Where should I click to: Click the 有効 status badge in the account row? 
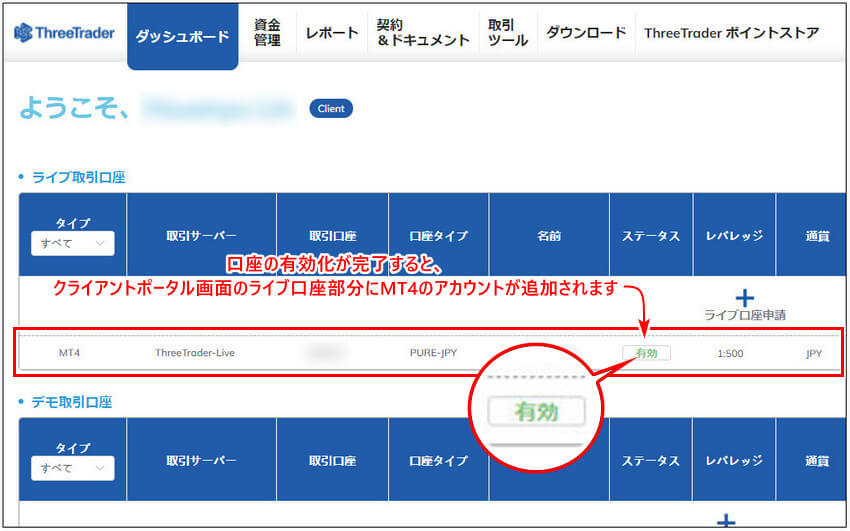coord(646,353)
